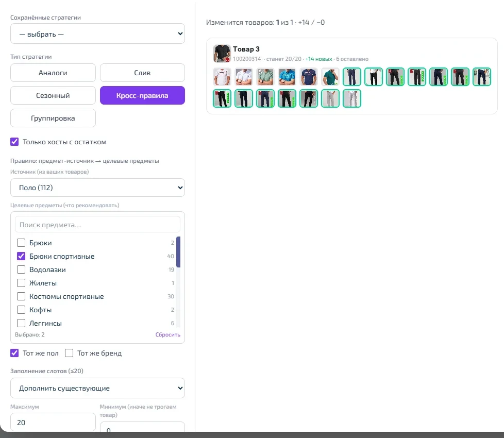This screenshot has height=438, width=504.
Task: Pick the Кросс-правила strategy button
Action: (142, 95)
